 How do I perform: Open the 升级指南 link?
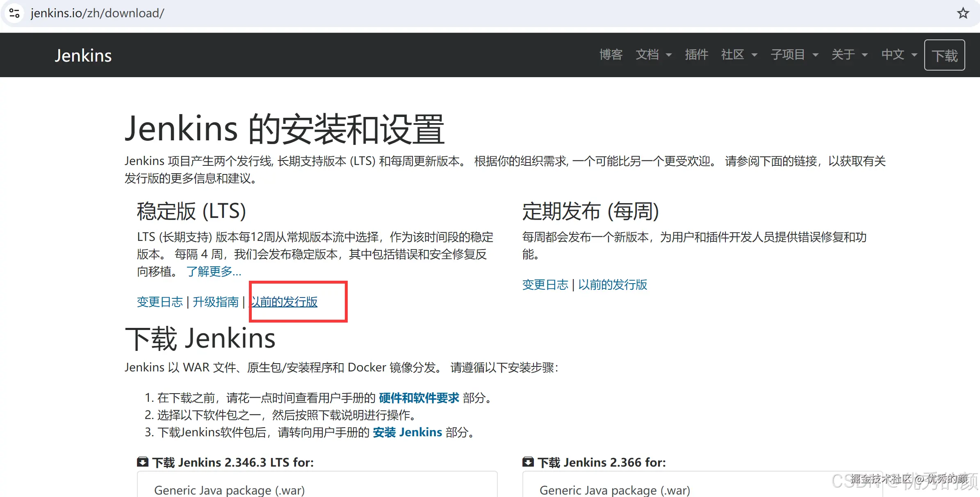(x=216, y=302)
